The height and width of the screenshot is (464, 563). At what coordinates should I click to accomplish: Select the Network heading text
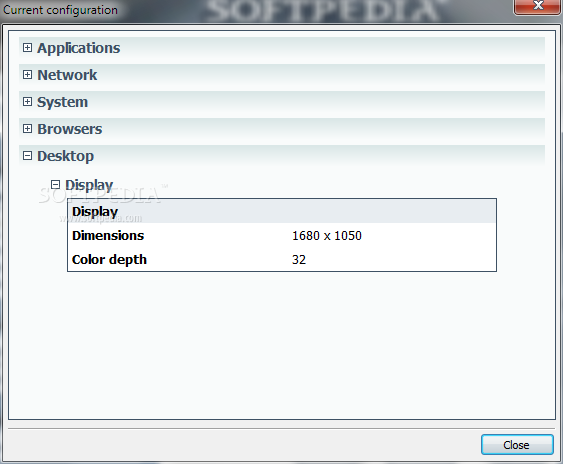67,75
